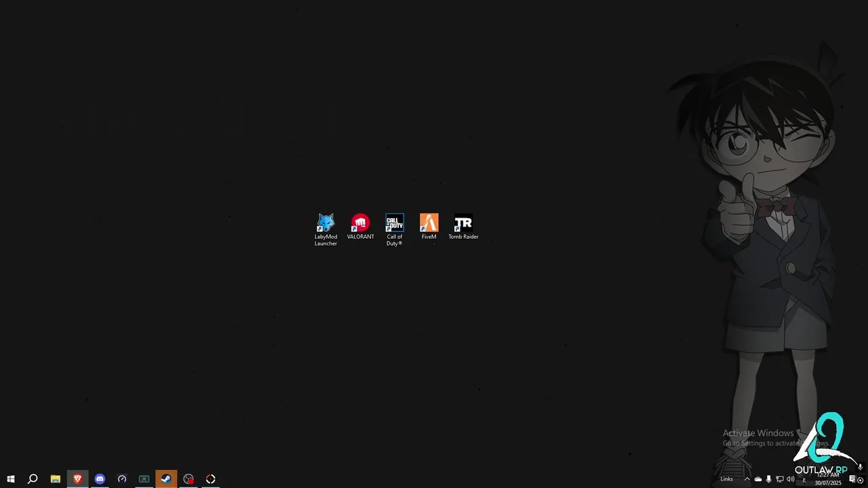Open the red-white circular taskbar app
868x488 pixels.
click(210, 479)
